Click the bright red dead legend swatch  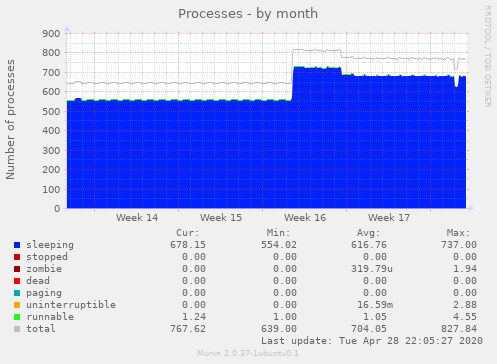[x=17, y=281]
